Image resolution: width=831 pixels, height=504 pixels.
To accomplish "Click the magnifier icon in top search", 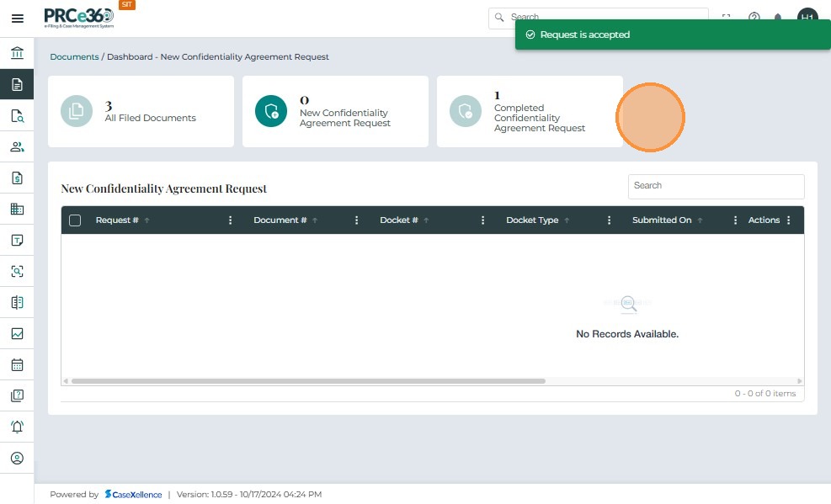I will 499,17.
